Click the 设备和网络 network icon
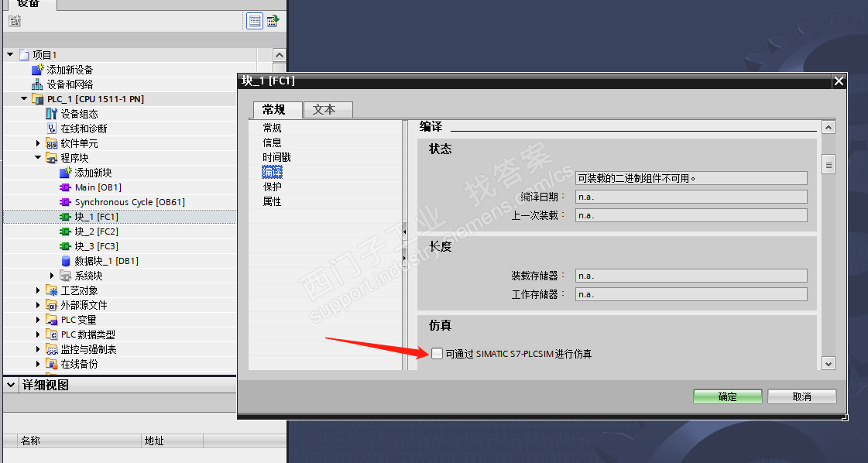868x463 pixels. [37, 84]
